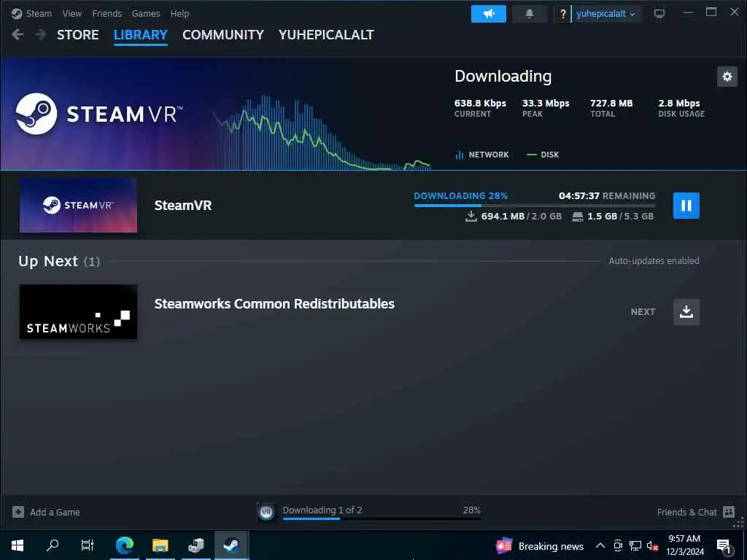
Task: Click the muted volume tray icon
Action: [652, 546]
